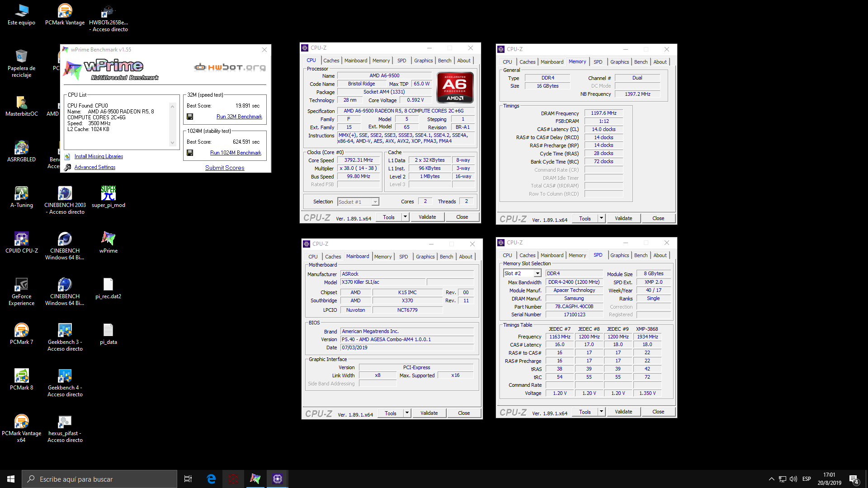Open A-Tuning desktop icon
This screenshot has height=488, width=868.
21,197
